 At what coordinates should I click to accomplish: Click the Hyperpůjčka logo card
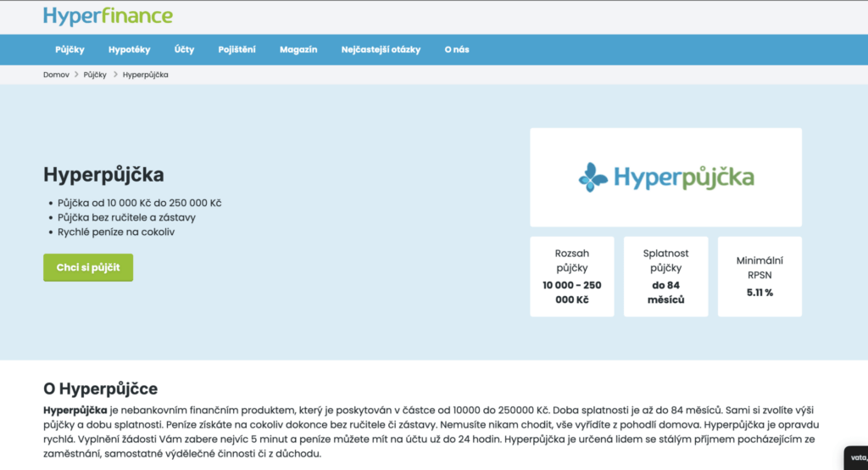click(666, 177)
